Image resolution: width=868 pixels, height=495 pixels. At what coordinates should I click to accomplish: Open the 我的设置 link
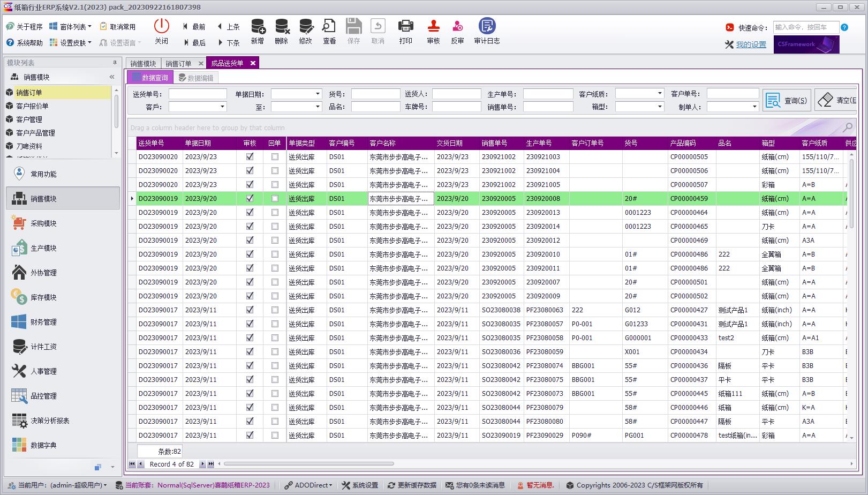(x=751, y=45)
